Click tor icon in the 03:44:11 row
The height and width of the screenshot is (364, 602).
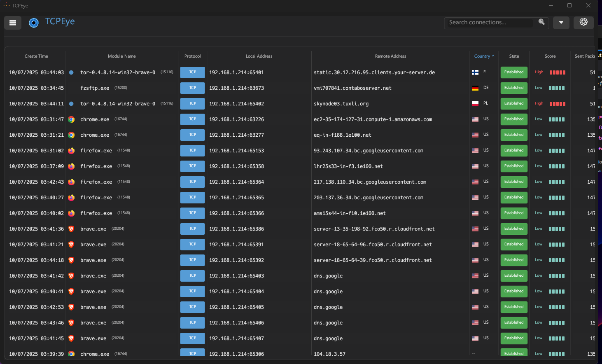click(71, 104)
